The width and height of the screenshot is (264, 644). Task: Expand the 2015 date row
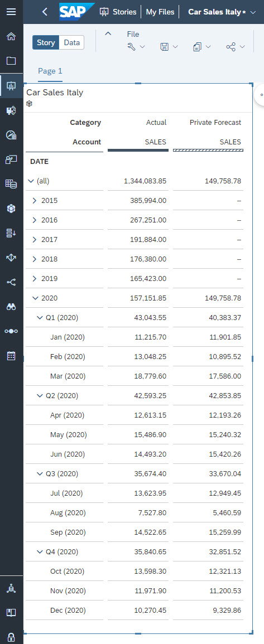(35, 200)
